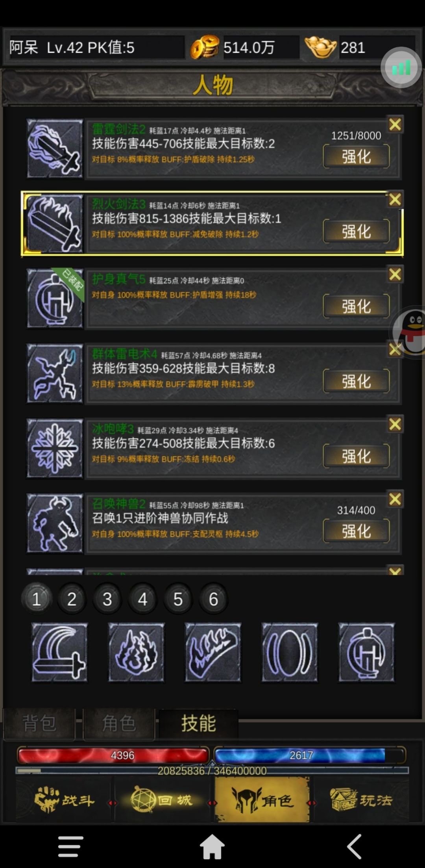Screen dimensions: 425x868
Task: Choose the 群体雷电术 lightning skill icon
Action: point(55,373)
